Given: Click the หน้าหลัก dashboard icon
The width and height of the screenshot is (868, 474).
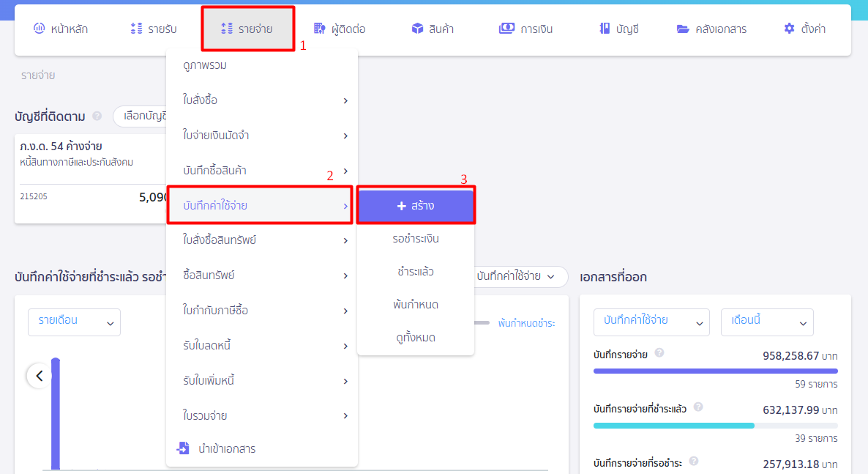Looking at the screenshot, I should 39,29.
